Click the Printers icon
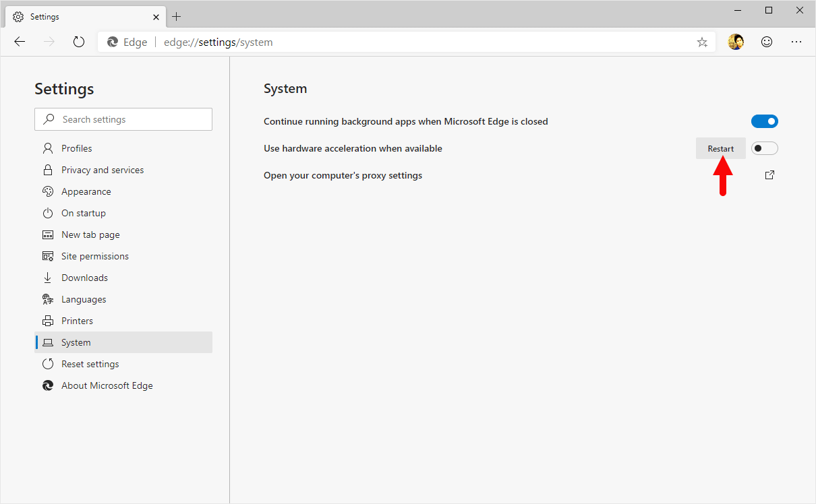The width and height of the screenshot is (816, 504). pyautogui.click(x=48, y=321)
